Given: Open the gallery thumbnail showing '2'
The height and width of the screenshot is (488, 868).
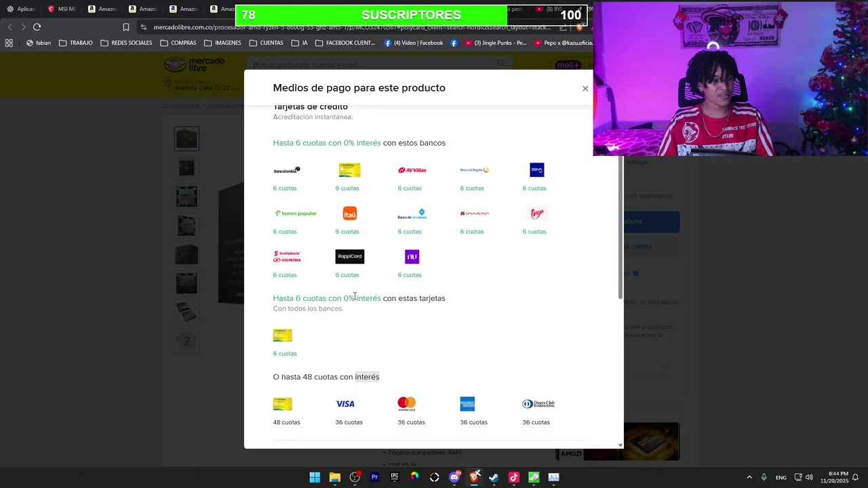Looking at the screenshot, I should [186, 341].
